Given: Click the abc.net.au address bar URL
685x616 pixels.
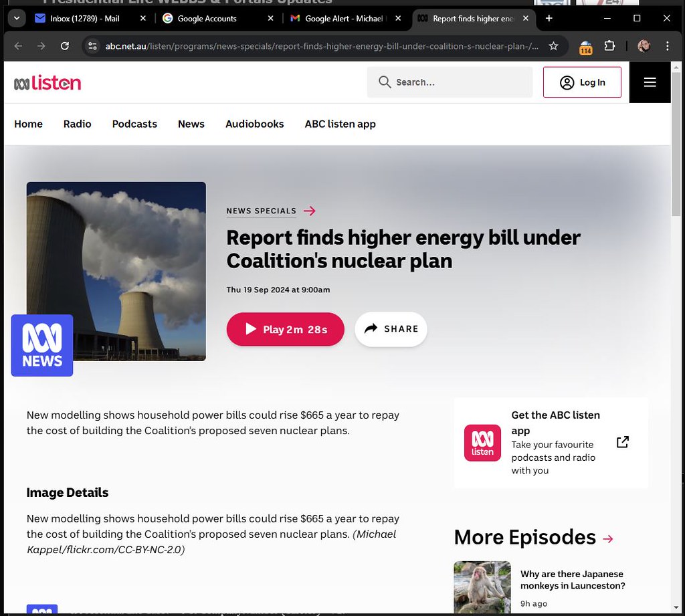Looking at the screenshot, I should pyautogui.click(x=322, y=46).
